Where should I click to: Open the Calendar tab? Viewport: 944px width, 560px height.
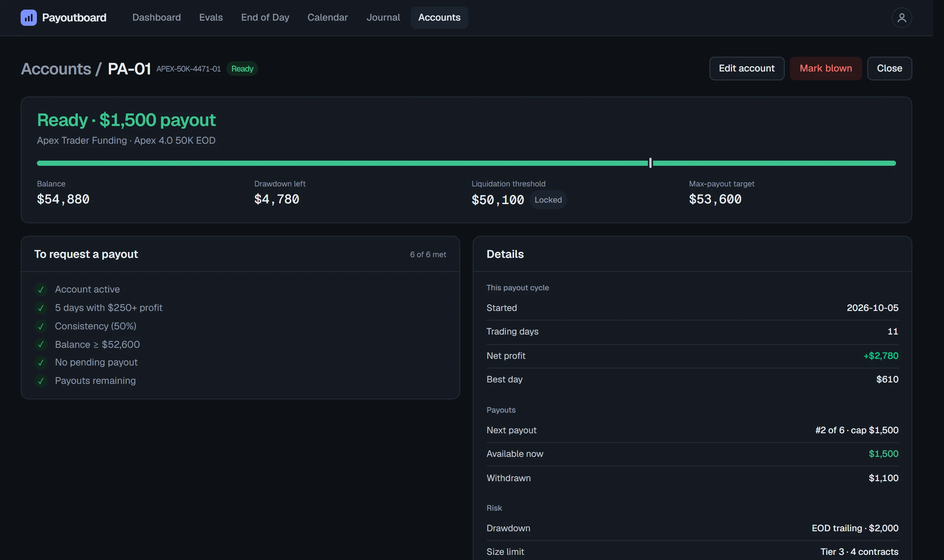[x=327, y=18]
